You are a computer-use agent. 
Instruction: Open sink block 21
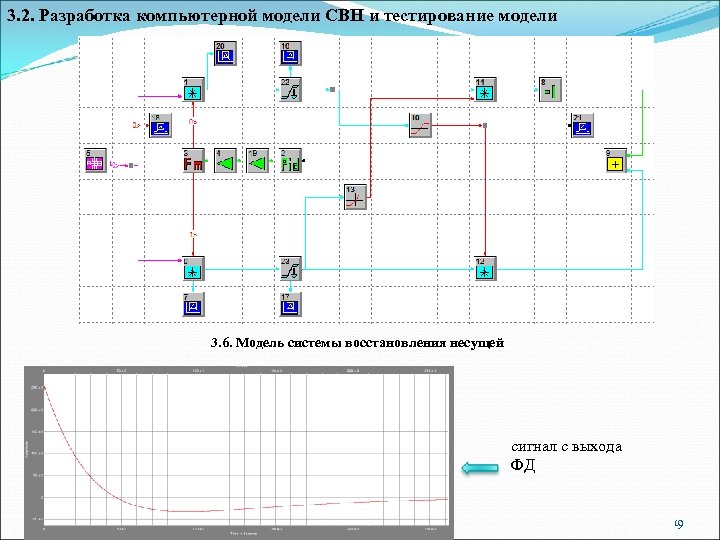pyautogui.click(x=582, y=125)
